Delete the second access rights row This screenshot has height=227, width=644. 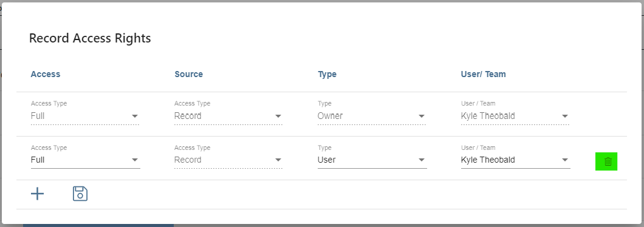coord(606,161)
